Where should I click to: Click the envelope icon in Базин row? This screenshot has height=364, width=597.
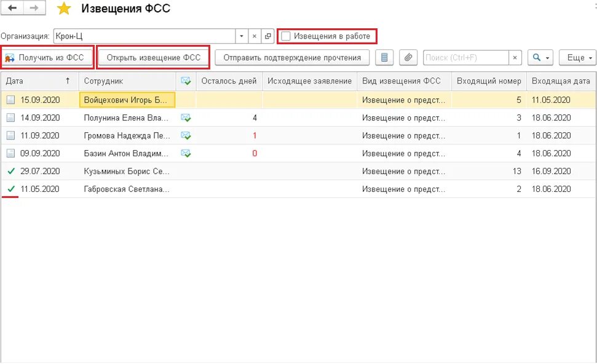click(x=186, y=154)
